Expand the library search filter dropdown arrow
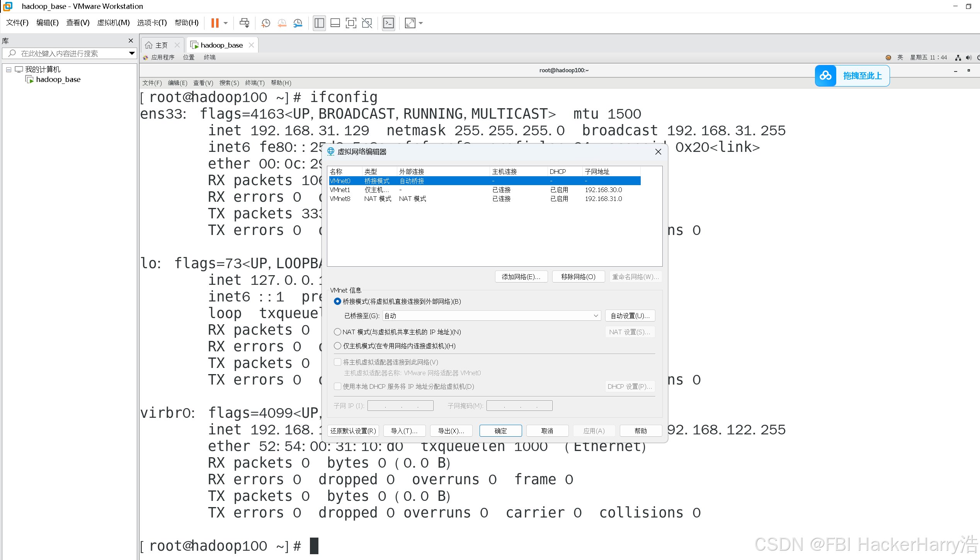 (x=132, y=53)
